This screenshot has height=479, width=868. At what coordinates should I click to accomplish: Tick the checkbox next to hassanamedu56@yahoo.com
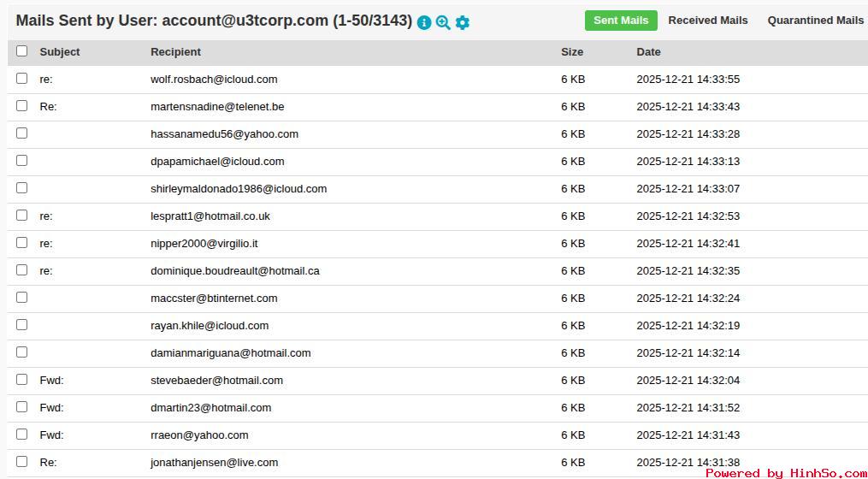[22, 133]
